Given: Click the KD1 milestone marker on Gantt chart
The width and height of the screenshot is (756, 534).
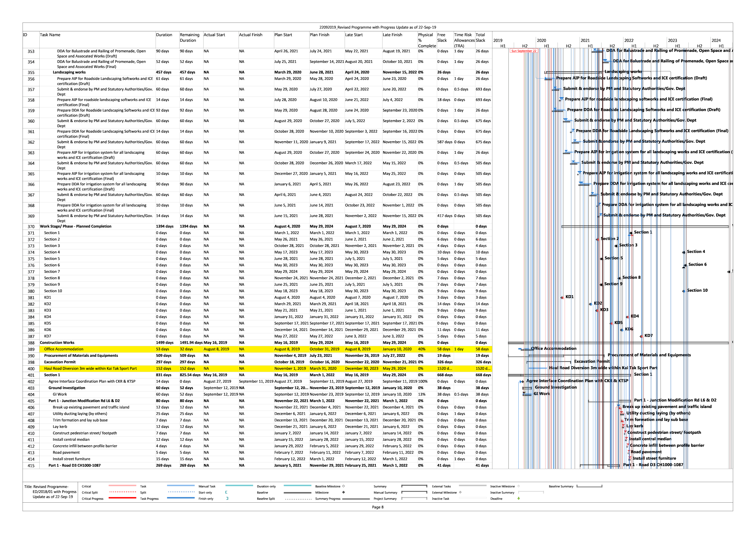Looking at the screenshot, I should (562, 297).
